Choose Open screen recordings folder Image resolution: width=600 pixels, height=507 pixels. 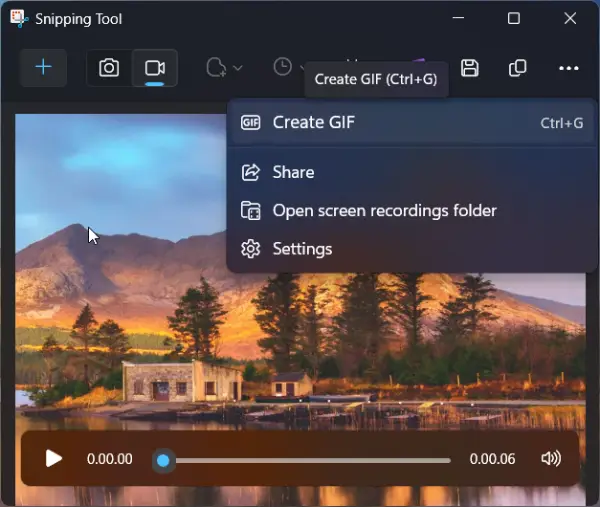pos(412,210)
